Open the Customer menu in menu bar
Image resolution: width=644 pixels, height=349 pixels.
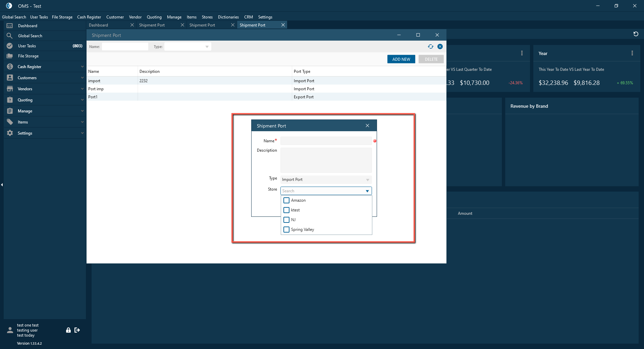(115, 17)
